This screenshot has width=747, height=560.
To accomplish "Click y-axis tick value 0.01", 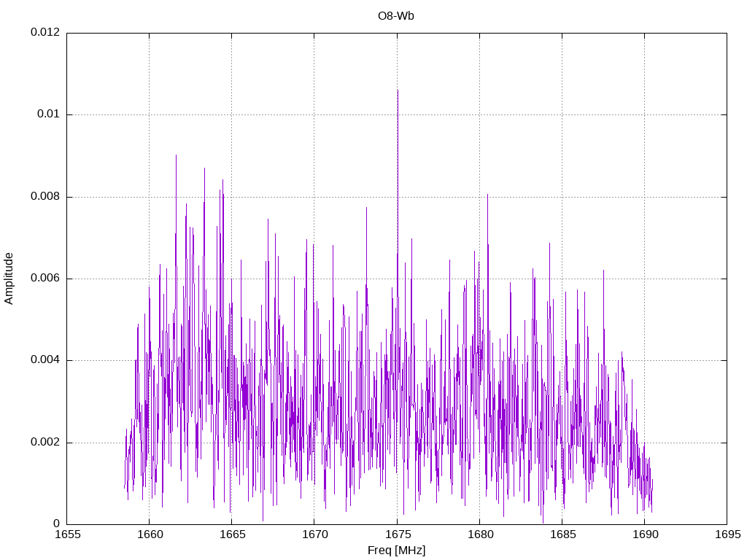I will pyautogui.click(x=49, y=114).
